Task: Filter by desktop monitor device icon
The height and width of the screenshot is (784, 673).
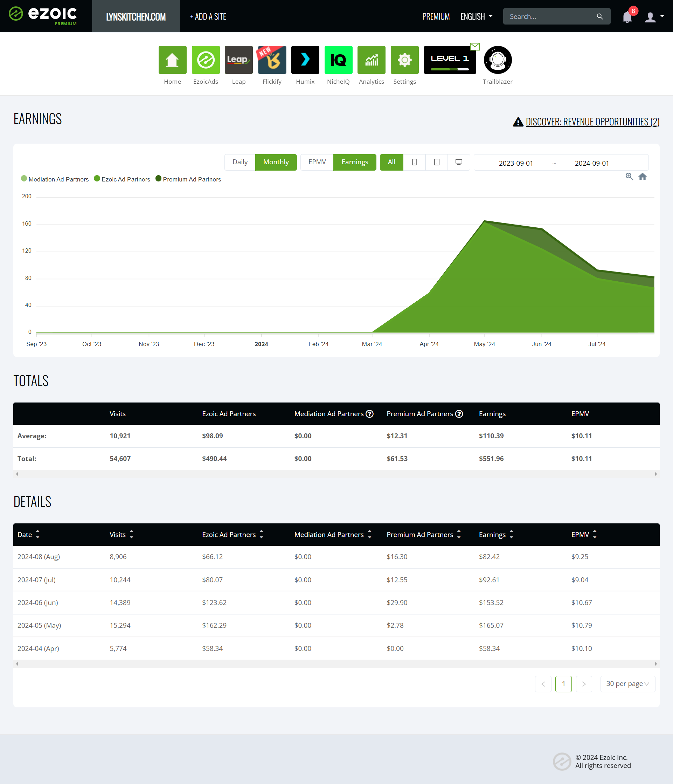Action: pyautogui.click(x=458, y=162)
